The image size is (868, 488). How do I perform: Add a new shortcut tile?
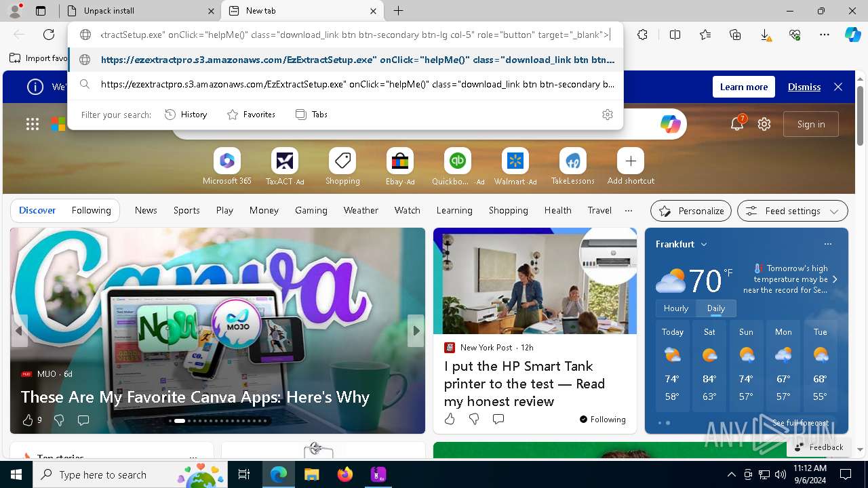631,167
